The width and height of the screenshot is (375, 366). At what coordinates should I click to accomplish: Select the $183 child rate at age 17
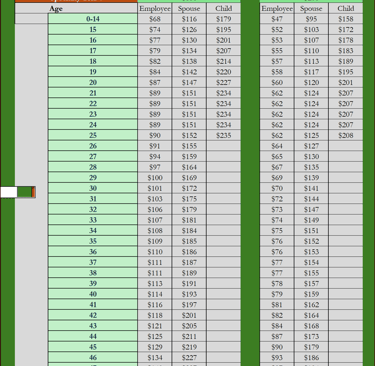(x=346, y=51)
